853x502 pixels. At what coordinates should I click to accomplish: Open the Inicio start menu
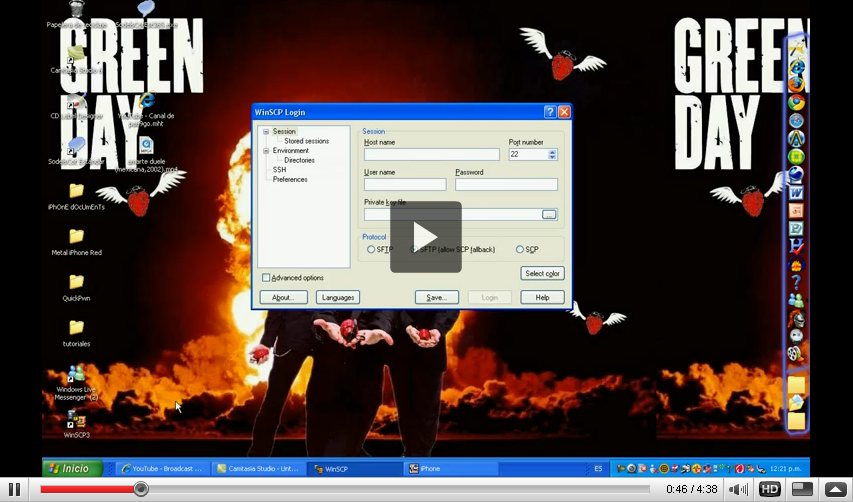click(x=73, y=468)
